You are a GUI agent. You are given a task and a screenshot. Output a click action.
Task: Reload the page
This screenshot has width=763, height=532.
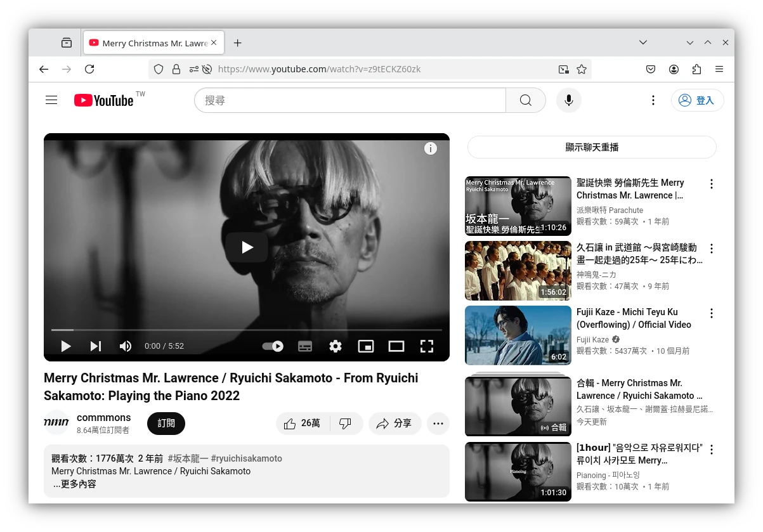89,69
